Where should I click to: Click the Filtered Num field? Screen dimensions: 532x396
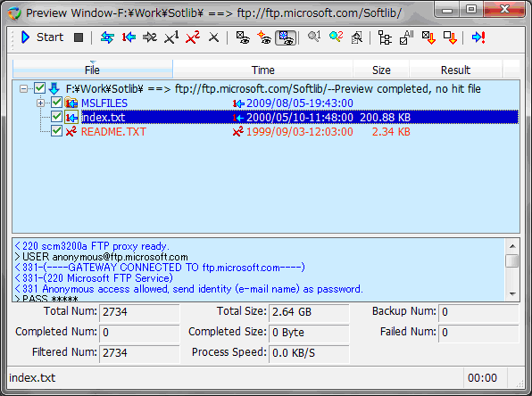click(x=139, y=353)
